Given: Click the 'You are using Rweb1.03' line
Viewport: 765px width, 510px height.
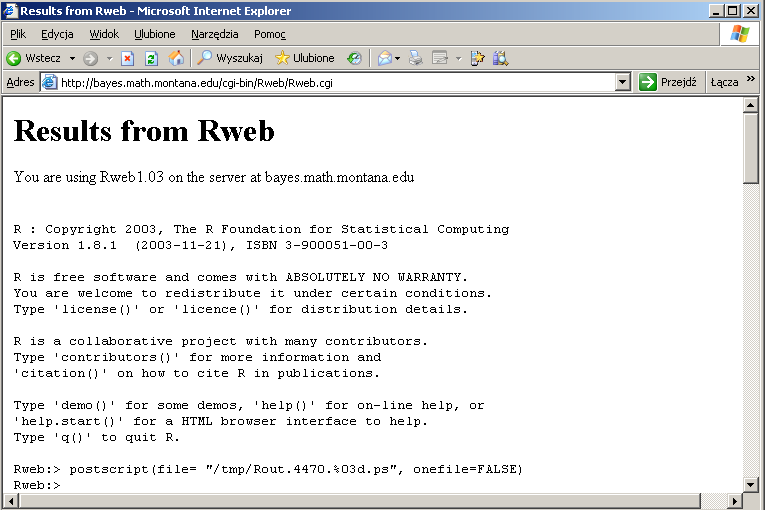Looking at the screenshot, I should (x=214, y=177).
